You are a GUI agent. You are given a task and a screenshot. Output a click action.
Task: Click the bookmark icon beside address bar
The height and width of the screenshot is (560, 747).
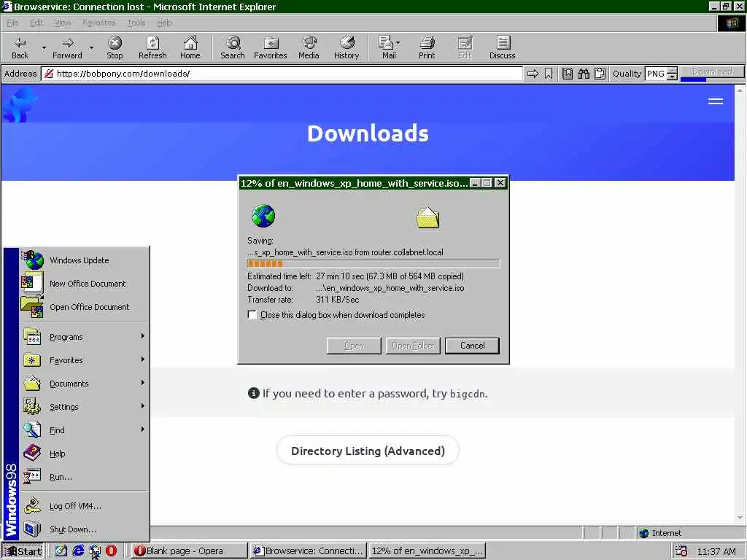pos(549,74)
